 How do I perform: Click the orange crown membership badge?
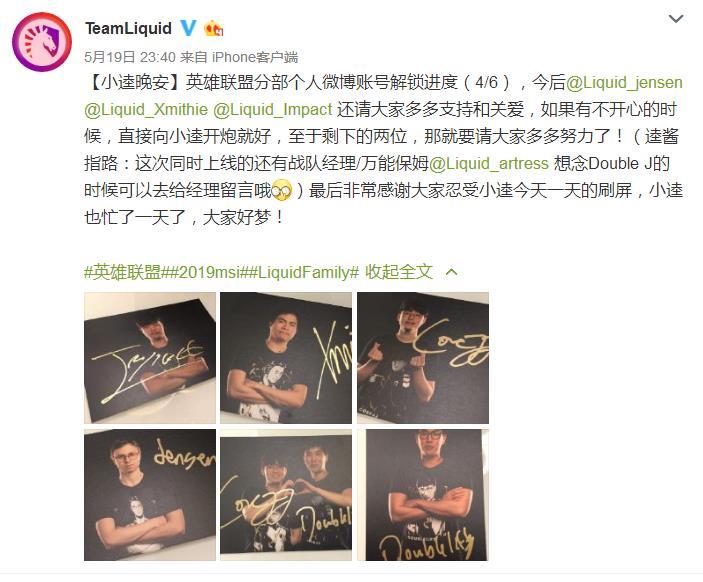[x=213, y=29]
